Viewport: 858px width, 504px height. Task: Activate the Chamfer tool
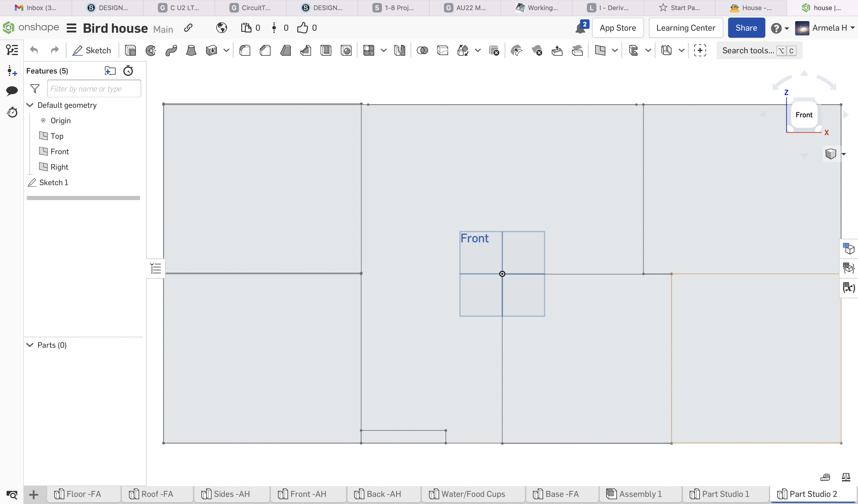265,50
